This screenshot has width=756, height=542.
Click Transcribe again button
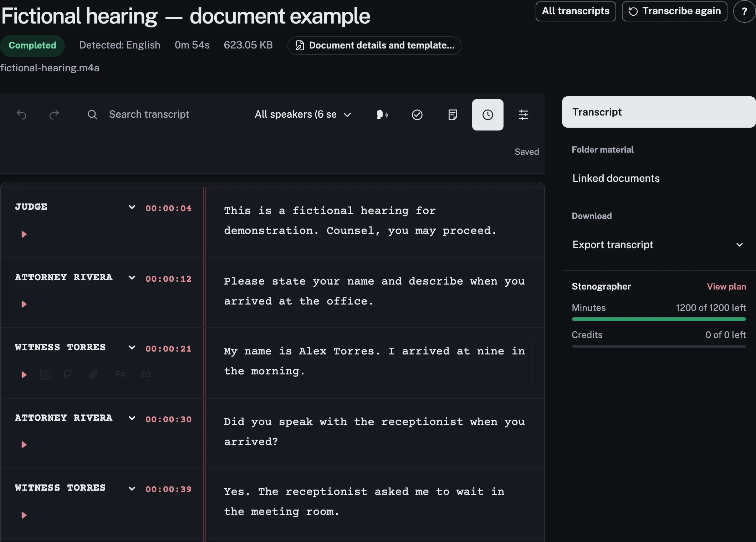coord(674,11)
